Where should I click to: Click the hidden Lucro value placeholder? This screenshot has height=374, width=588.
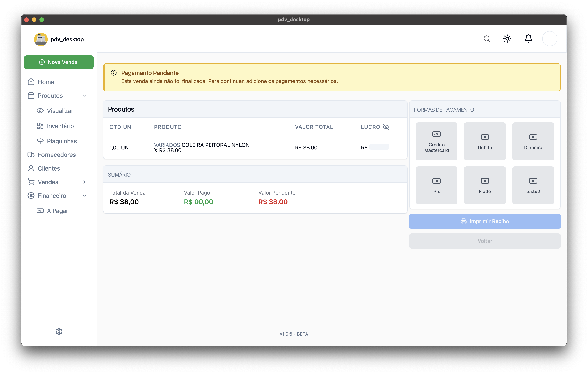pos(379,147)
